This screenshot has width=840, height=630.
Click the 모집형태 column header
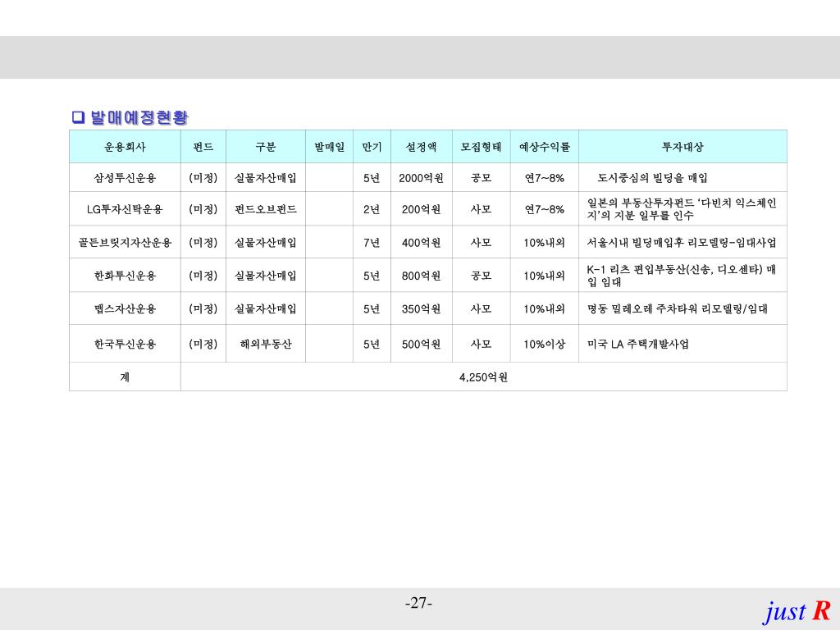[481, 147]
